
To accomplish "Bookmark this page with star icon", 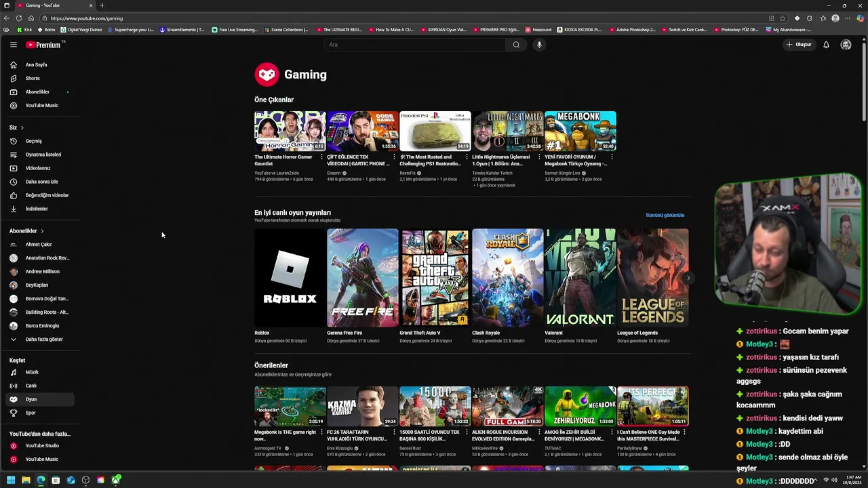I will coord(783,18).
